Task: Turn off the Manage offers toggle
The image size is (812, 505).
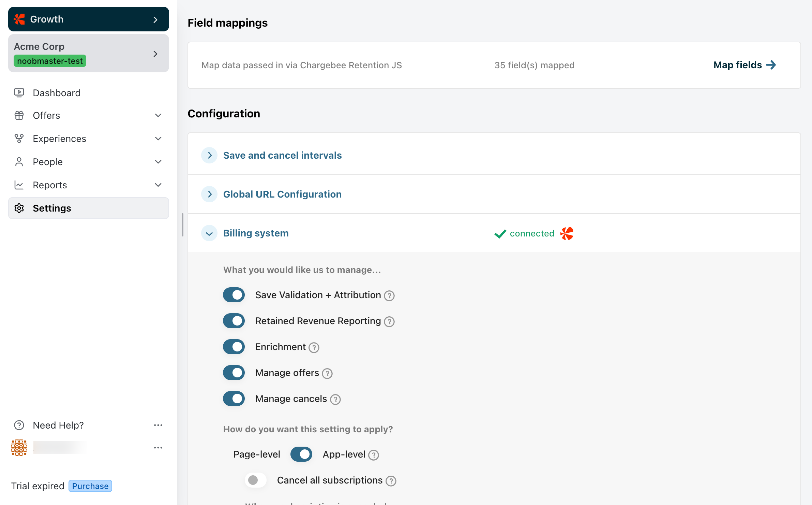Action: point(234,373)
